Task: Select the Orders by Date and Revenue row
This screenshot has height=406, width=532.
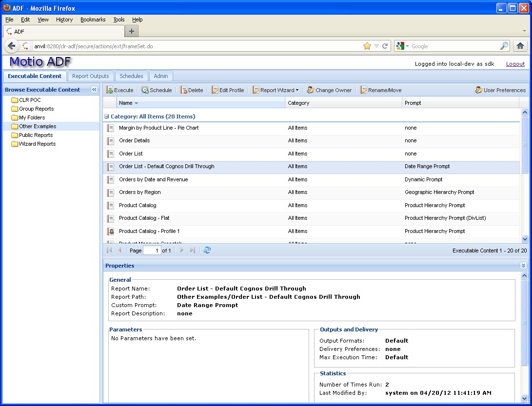Action: [x=311, y=179]
